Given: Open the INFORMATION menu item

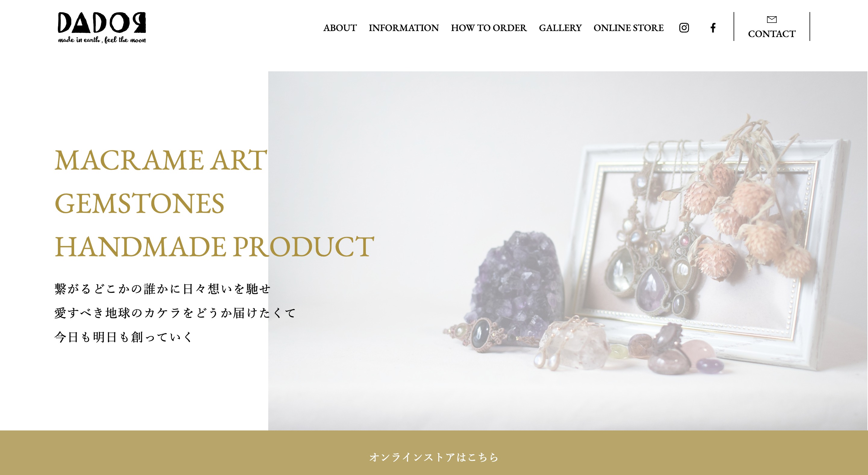Looking at the screenshot, I should point(404,28).
